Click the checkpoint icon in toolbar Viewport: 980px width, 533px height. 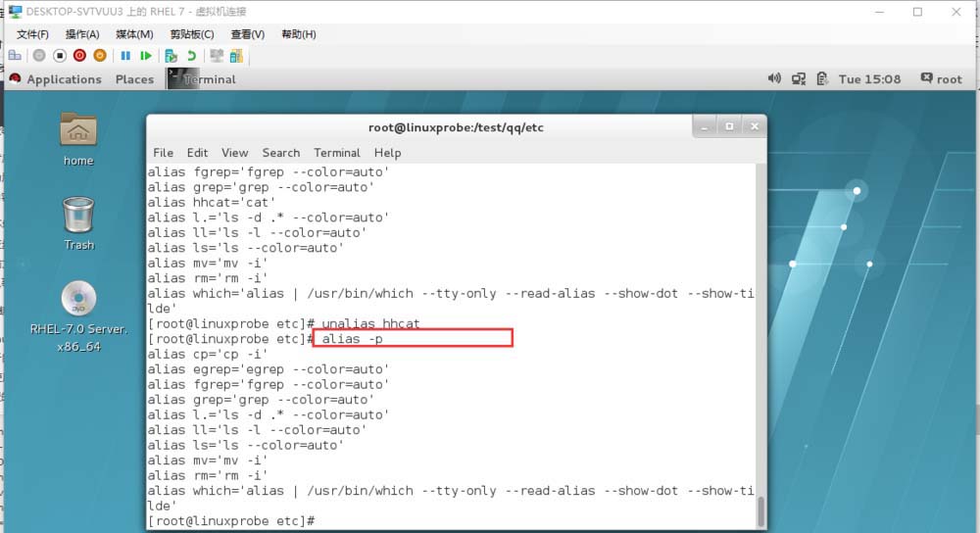click(171, 56)
